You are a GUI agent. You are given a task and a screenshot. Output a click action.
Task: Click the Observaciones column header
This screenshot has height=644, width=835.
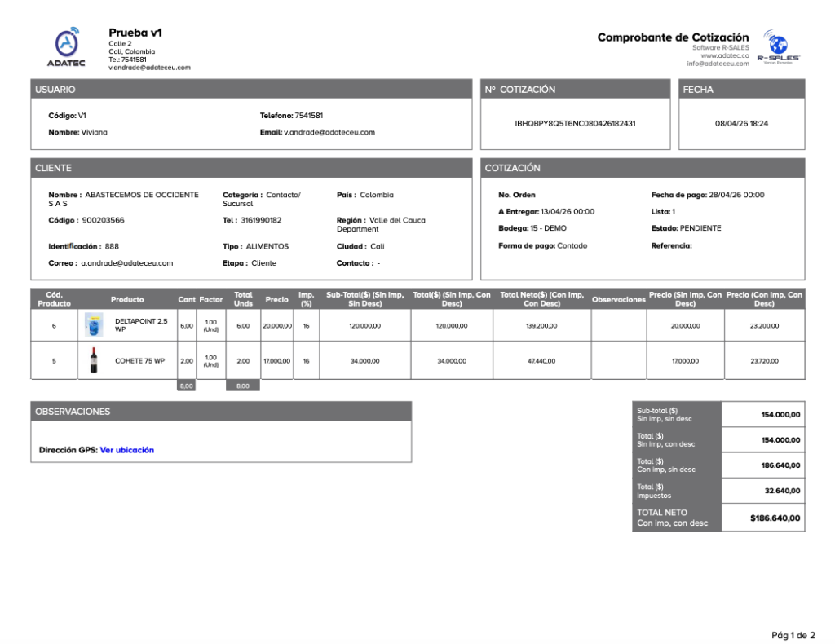pyautogui.click(x=619, y=299)
